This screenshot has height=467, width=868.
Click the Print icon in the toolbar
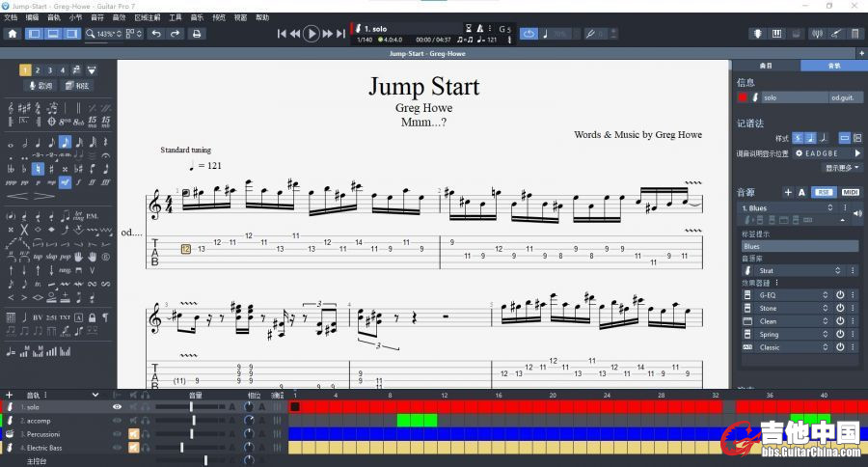[x=197, y=34]
